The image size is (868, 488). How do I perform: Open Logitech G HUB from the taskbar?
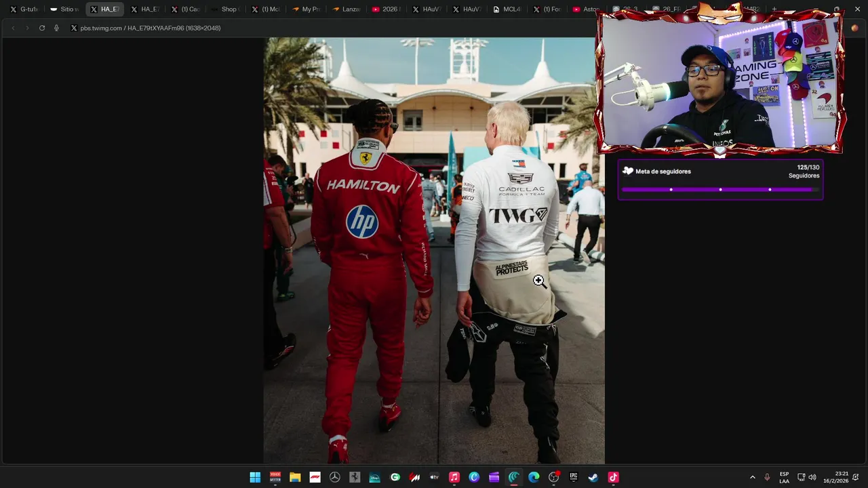(395, 477)
